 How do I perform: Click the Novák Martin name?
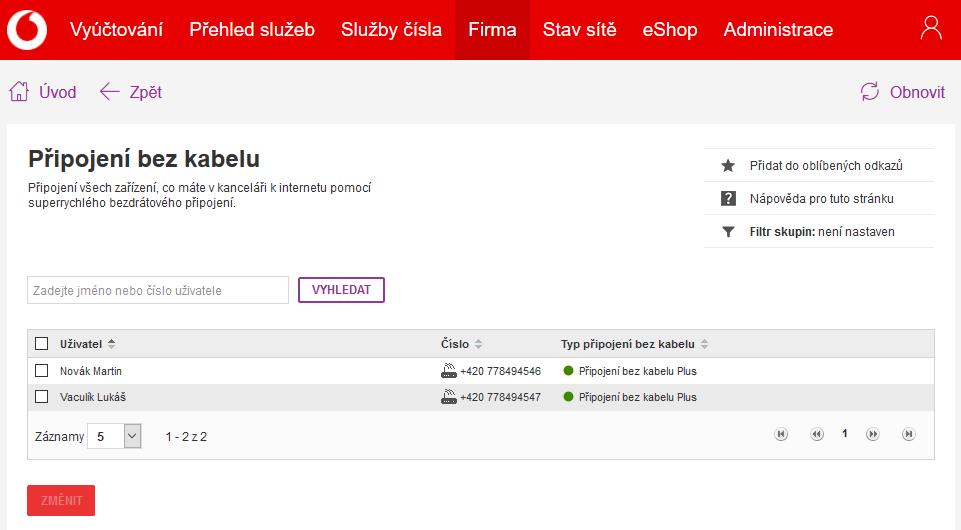pos(91,371)
